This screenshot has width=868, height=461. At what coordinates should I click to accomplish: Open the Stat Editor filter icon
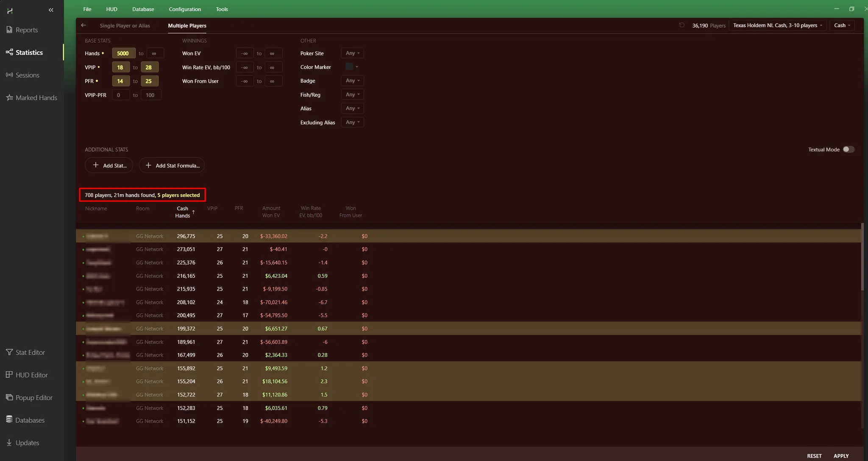[9, 352]
